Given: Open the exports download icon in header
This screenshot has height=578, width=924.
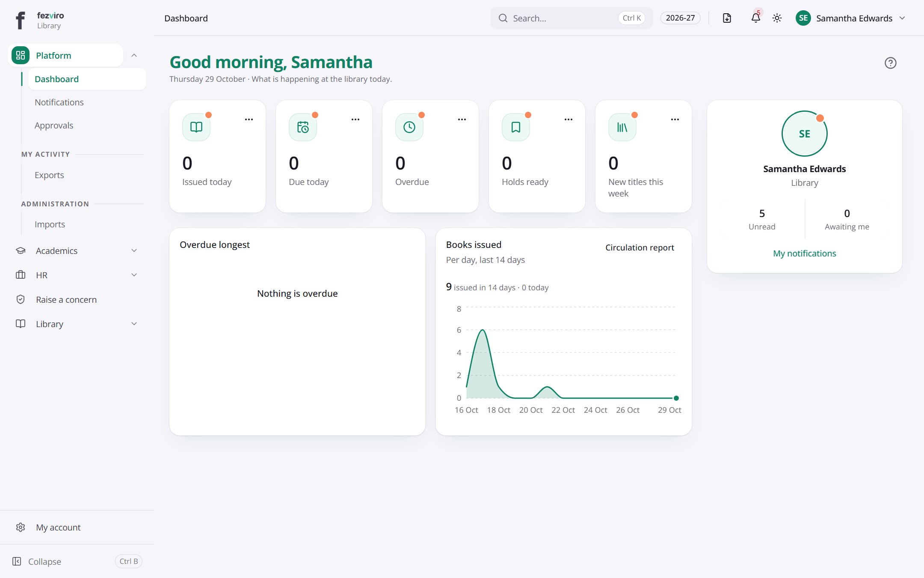Looking at the screenshot, I should pyautogui.click(x=727, y=18).
